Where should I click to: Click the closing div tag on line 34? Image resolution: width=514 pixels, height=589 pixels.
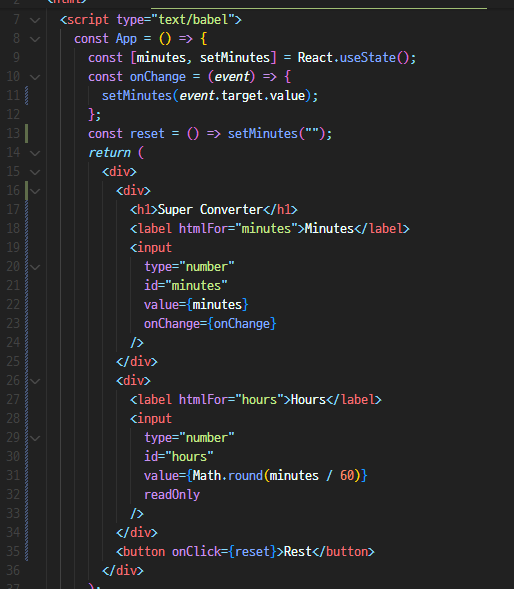[x=137, y=533]
